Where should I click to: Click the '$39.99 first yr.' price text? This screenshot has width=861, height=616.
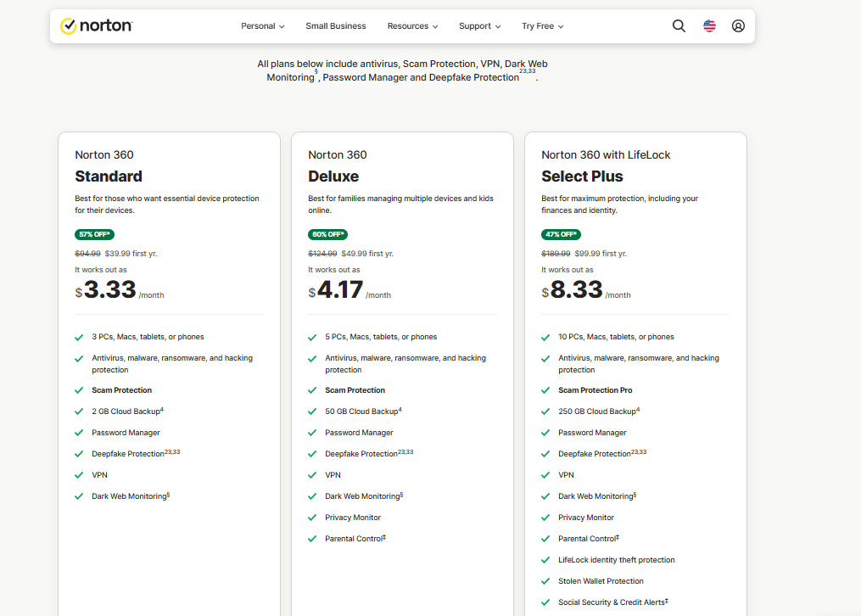pyautogui.click(x=131, y=254)
